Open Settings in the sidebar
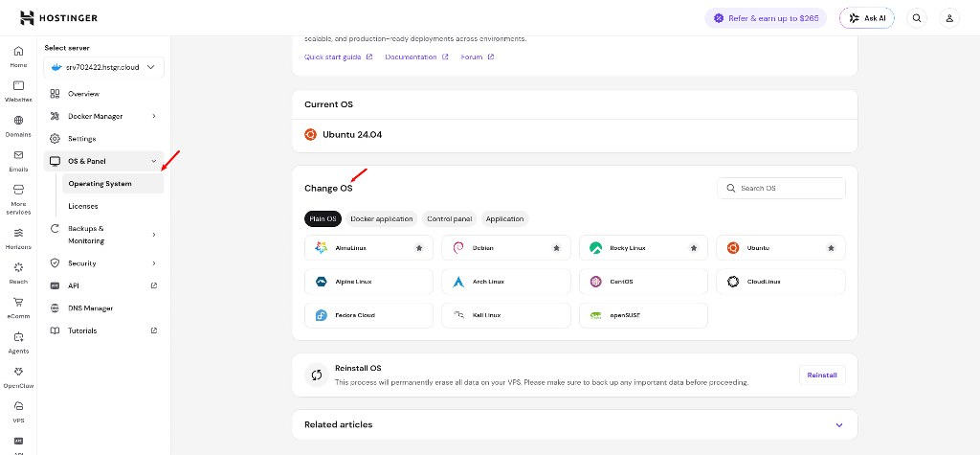 coord(103,139)
